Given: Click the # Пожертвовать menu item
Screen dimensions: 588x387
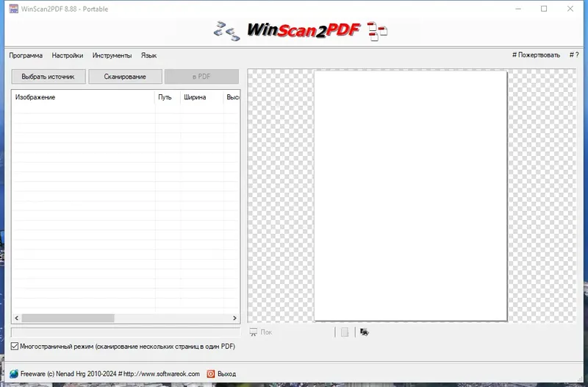Looking at the screenshot, I should coord(537,55).
